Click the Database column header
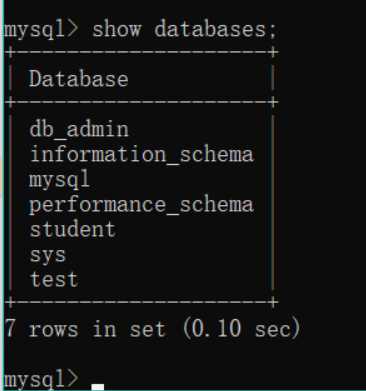 coord(79,79)
